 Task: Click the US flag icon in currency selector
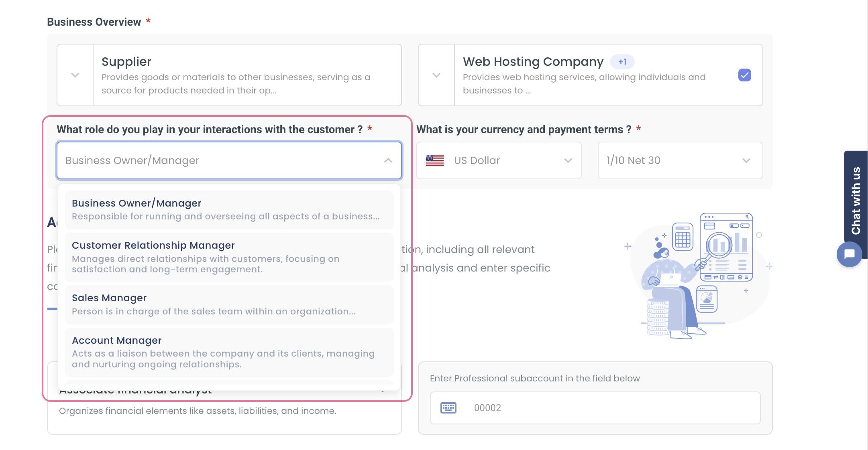434,160
